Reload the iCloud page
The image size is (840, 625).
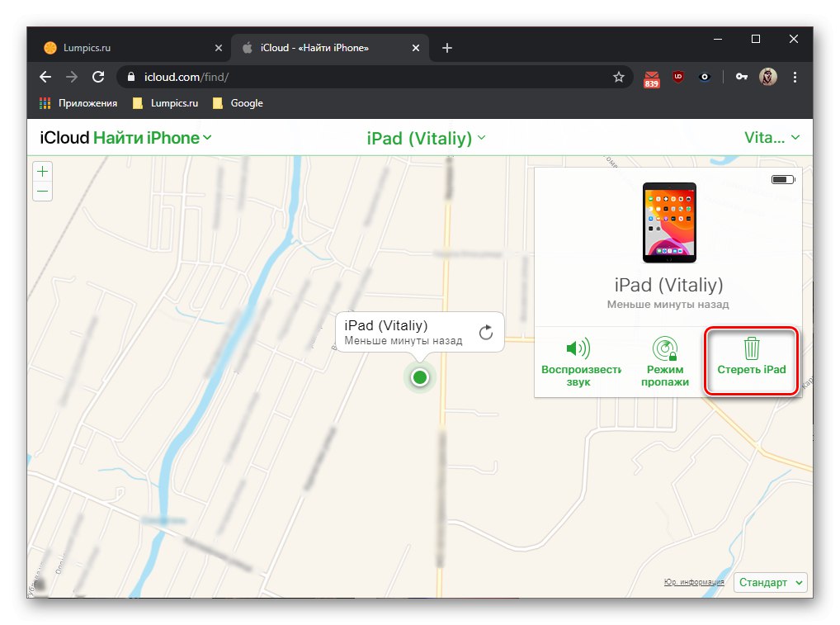pos(98,77)
